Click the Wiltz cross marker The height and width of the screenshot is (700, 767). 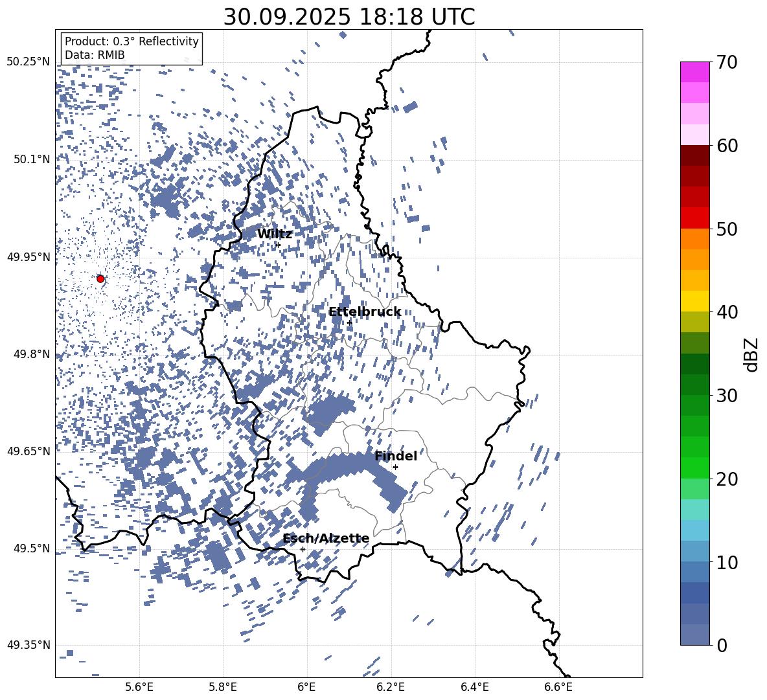coord(279,245)
